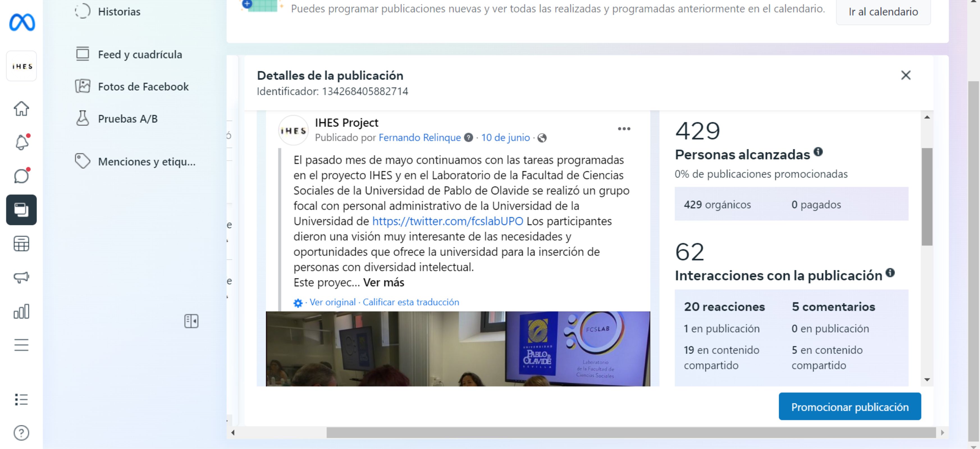The height and width of the screenshot is (449, 980).
Task: Show info for Personas alcanzadas
Action: (818, 152)
